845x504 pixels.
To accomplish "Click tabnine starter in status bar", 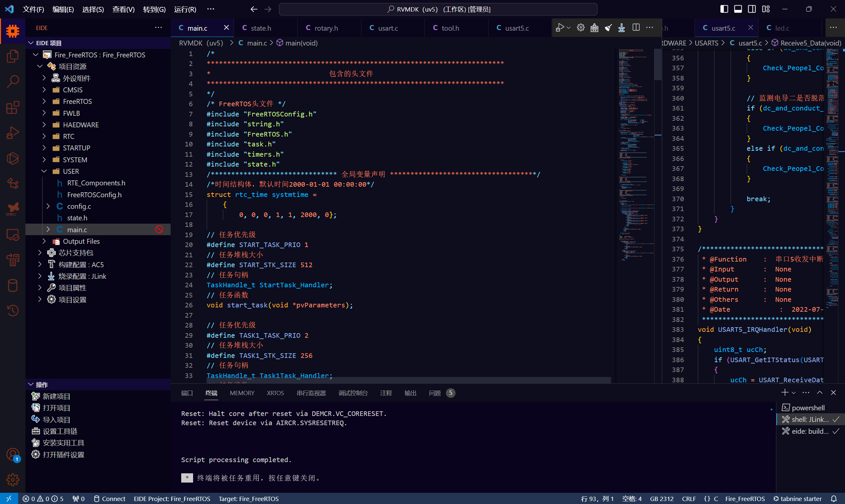I will [x=797, y=499].
